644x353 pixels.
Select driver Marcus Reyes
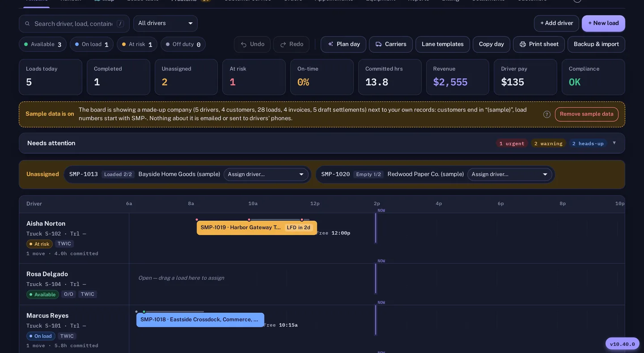(47, 315)
